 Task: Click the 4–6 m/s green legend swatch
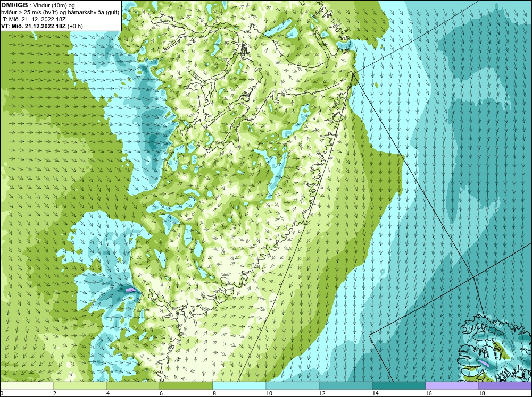[133, 385]
